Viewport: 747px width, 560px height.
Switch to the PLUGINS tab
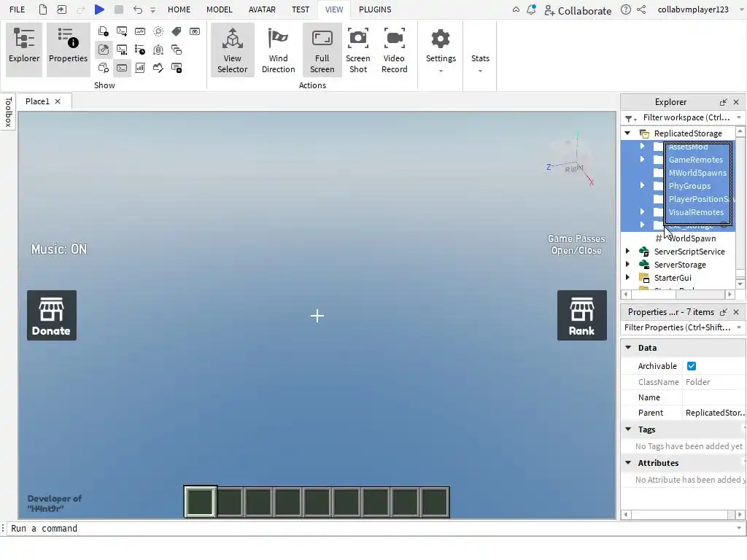click(375, 9)
